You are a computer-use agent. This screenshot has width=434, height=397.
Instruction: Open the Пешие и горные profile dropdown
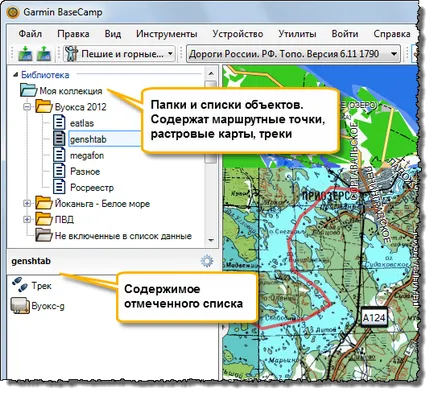119,54
